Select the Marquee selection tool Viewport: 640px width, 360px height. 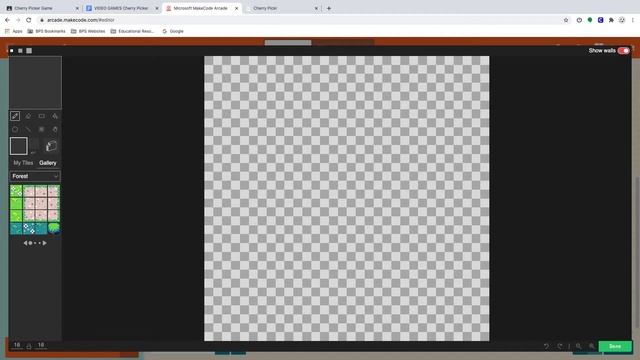tap(42, 129)
